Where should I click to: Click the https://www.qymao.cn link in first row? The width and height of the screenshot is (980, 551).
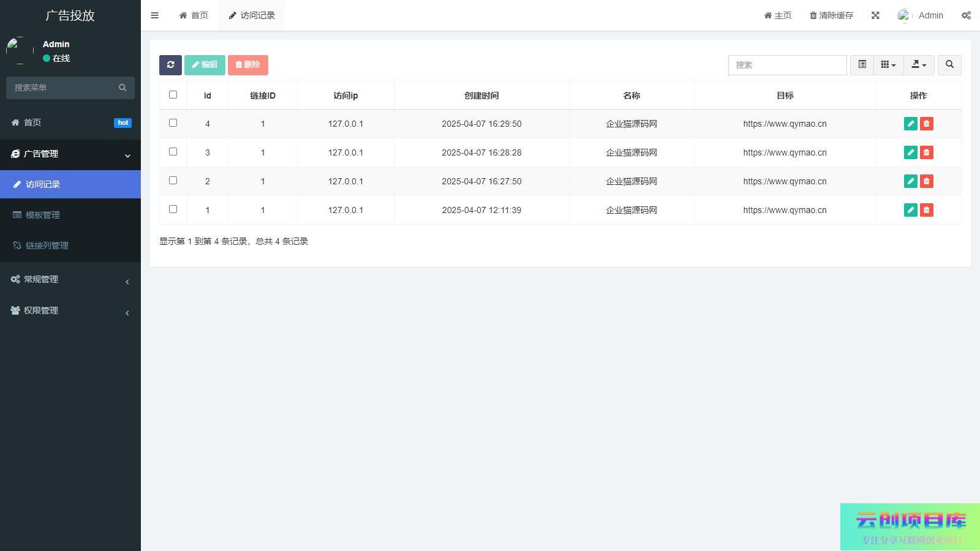(785, 124)
